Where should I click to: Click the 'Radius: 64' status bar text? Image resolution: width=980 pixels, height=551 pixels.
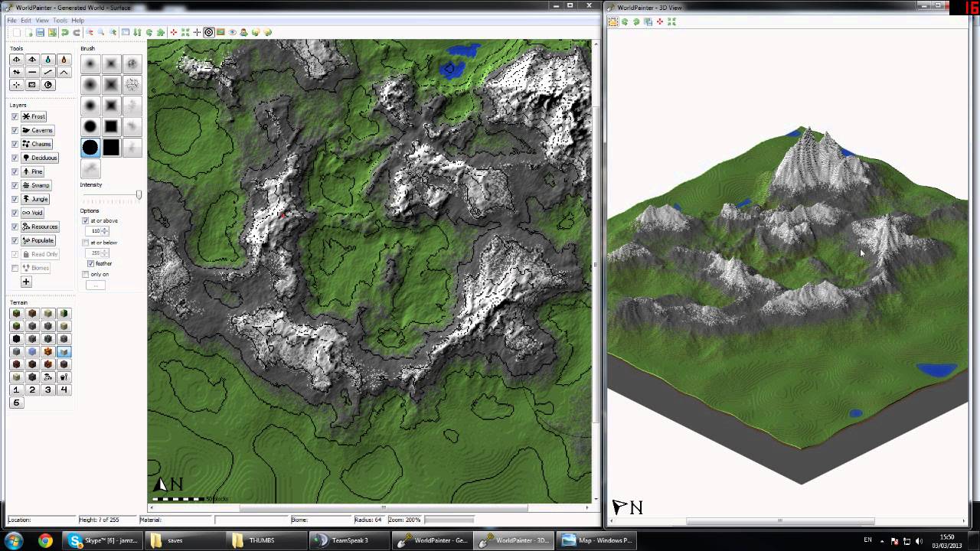368,520
